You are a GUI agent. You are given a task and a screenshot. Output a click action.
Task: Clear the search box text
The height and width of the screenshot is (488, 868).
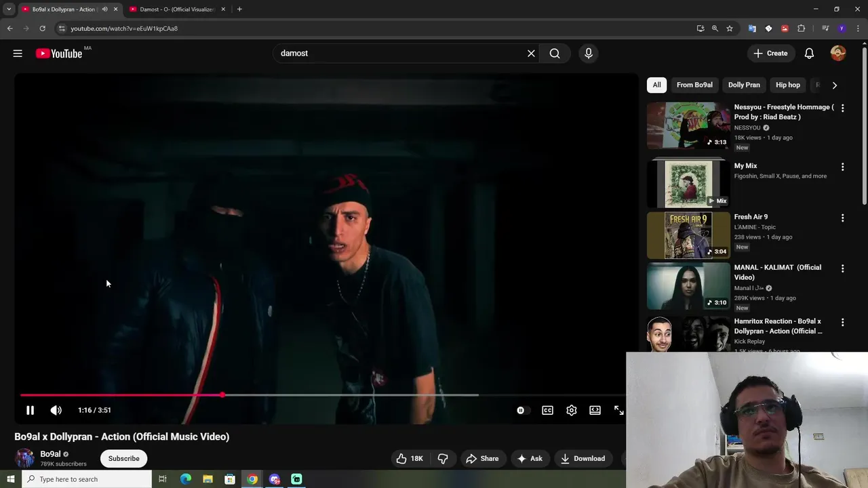click(531, 54)
